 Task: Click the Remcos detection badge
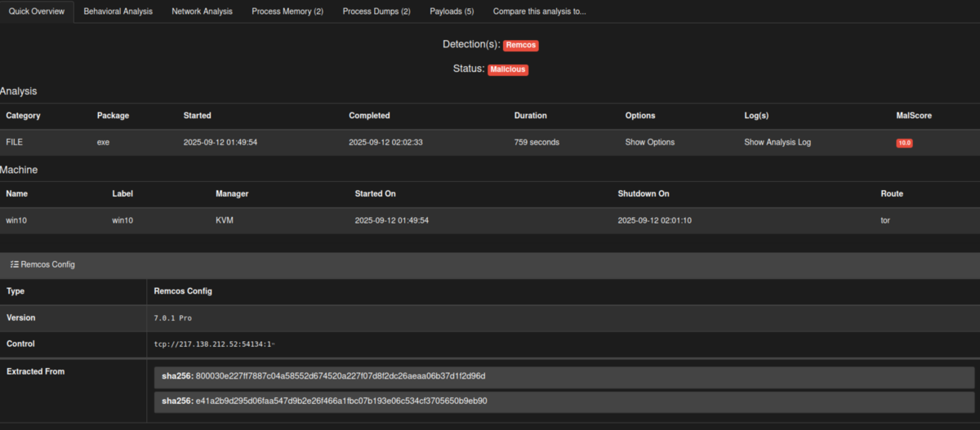(x=520, y=45)
